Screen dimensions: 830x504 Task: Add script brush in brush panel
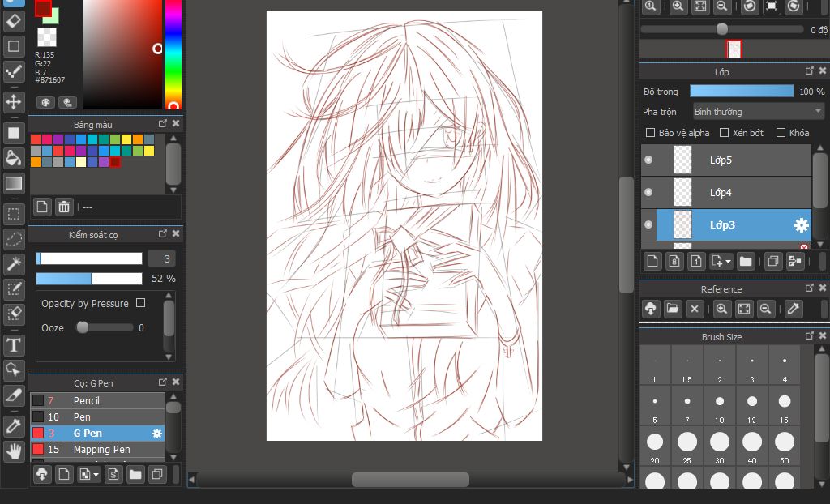tap(113, 474)
